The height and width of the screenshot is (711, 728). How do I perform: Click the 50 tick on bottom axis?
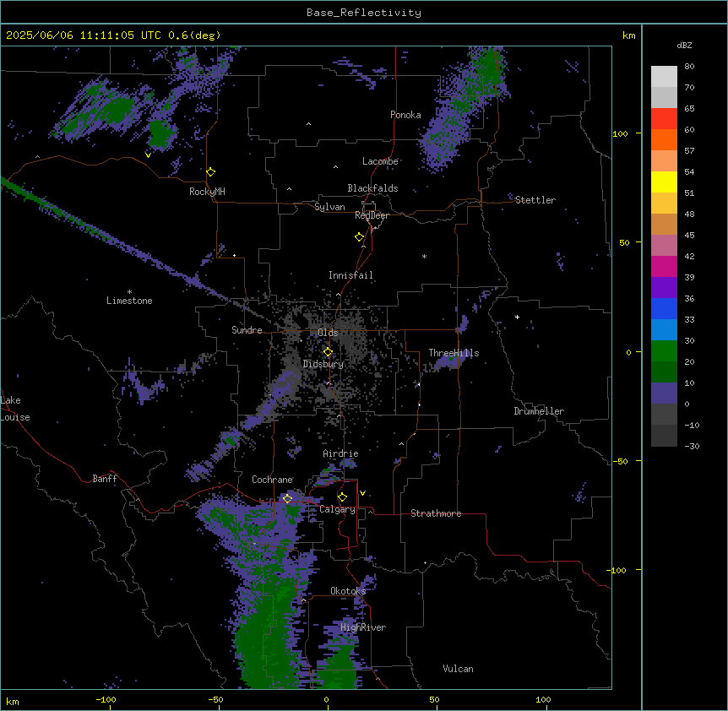point(434,699)
